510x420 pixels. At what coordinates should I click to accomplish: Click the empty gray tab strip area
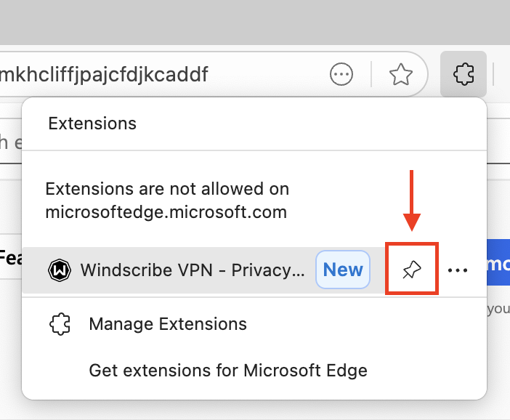[254, 20]
